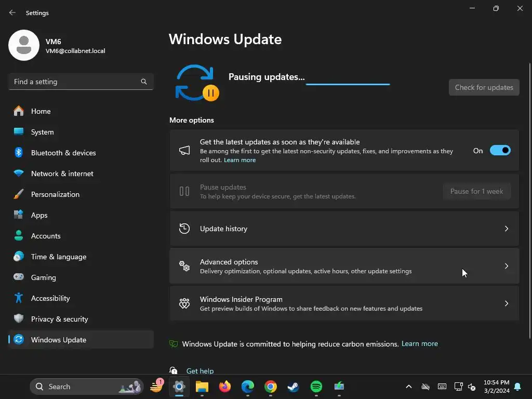The image size is (532, 399).
Task: Select Personalization in sidebar
Action: (x=81, y=194)
